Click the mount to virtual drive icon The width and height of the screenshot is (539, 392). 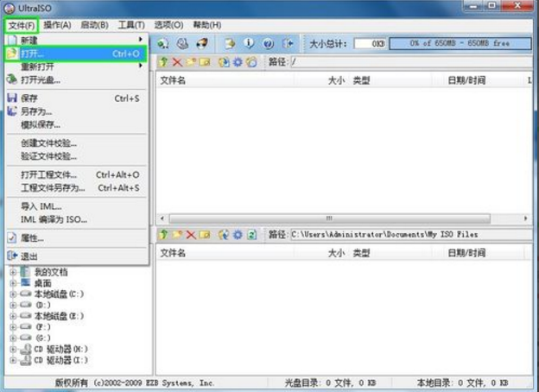(182, 44)
